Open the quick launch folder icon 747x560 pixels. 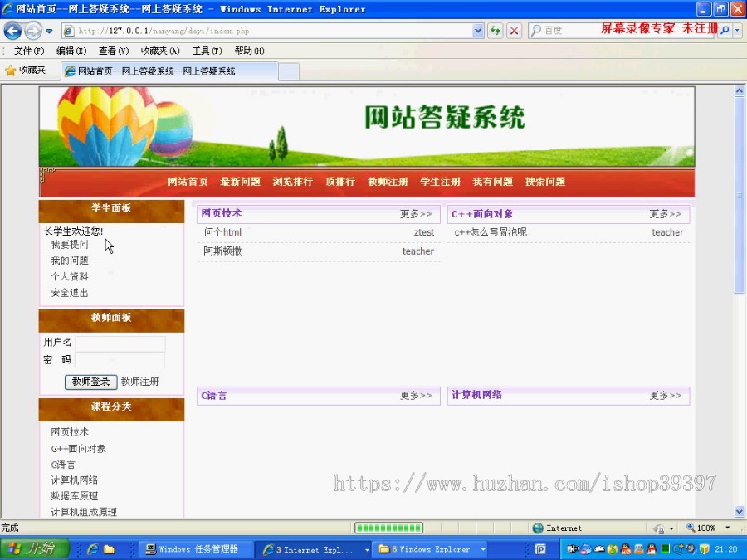point(109,549)
